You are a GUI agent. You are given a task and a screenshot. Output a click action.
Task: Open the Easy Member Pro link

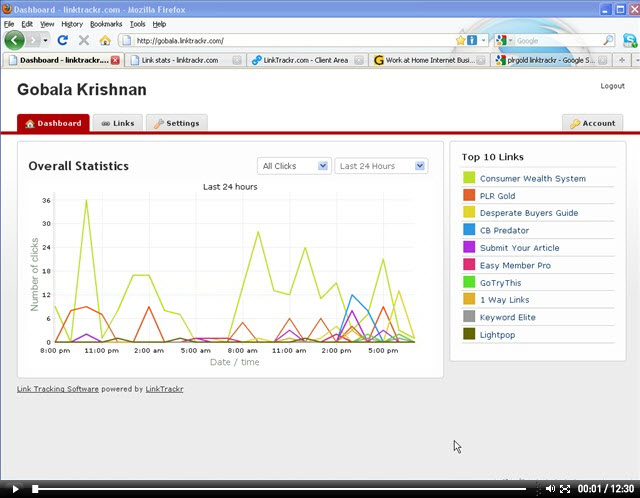(x=515, y=265)
